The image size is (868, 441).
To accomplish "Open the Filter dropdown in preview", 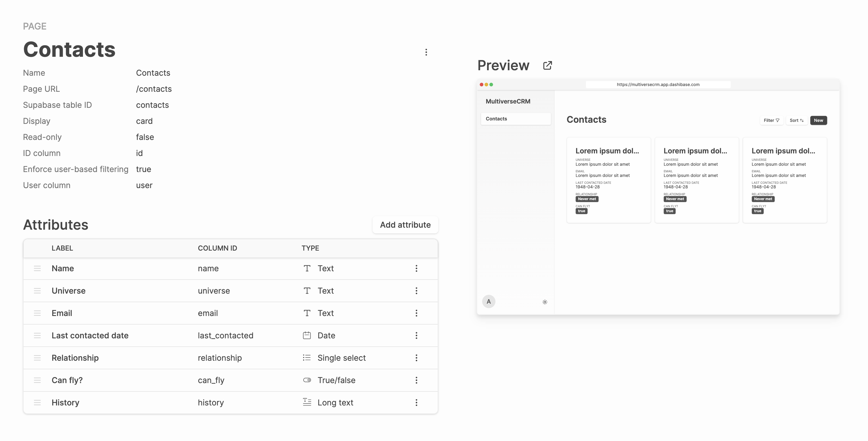I will click(x=771, y=120).
